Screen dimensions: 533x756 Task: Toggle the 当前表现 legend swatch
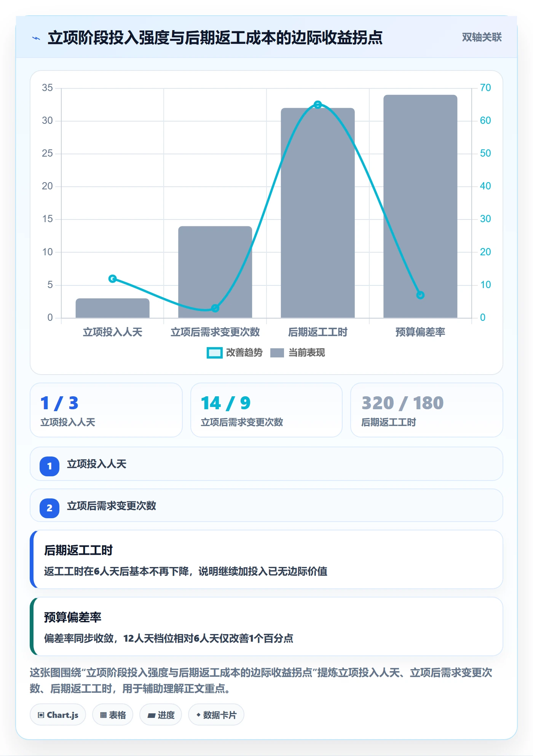click(277, 353)
